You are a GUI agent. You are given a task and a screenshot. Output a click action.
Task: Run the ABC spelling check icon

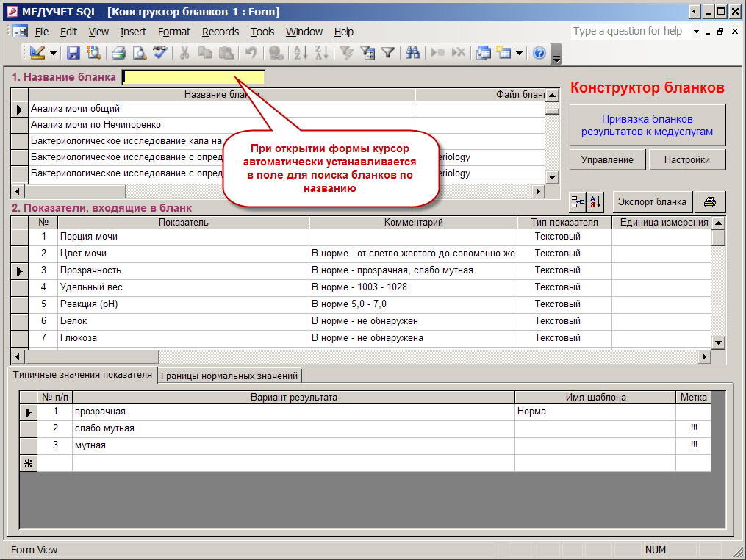[159, 53]
